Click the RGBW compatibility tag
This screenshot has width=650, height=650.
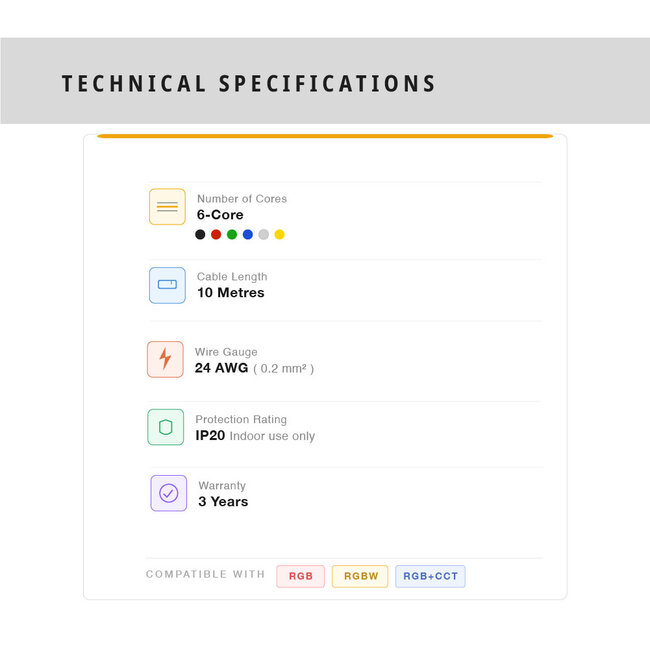click(x=360, y=576)
